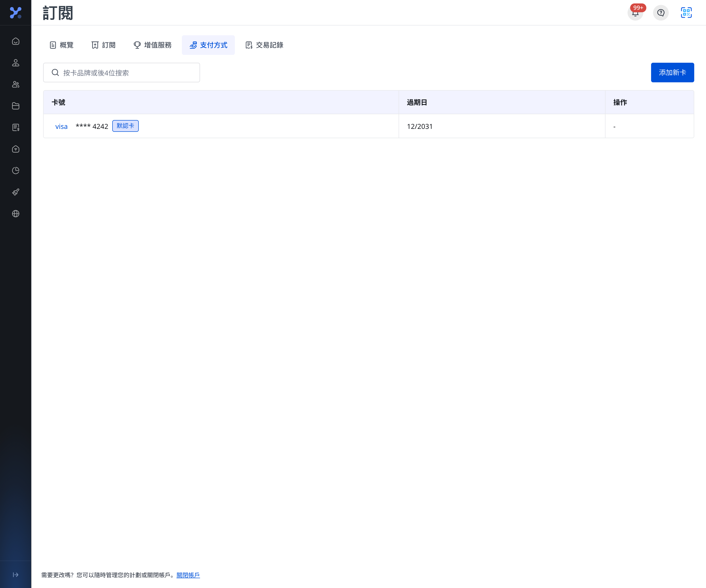This screenshot has height=588, width=706.
Task: Open the pie chart icon in sidebar
Action: (x=15, y=170)
